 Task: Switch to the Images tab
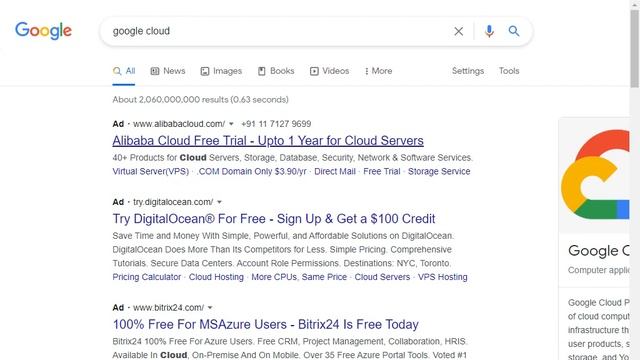point(221,71)
